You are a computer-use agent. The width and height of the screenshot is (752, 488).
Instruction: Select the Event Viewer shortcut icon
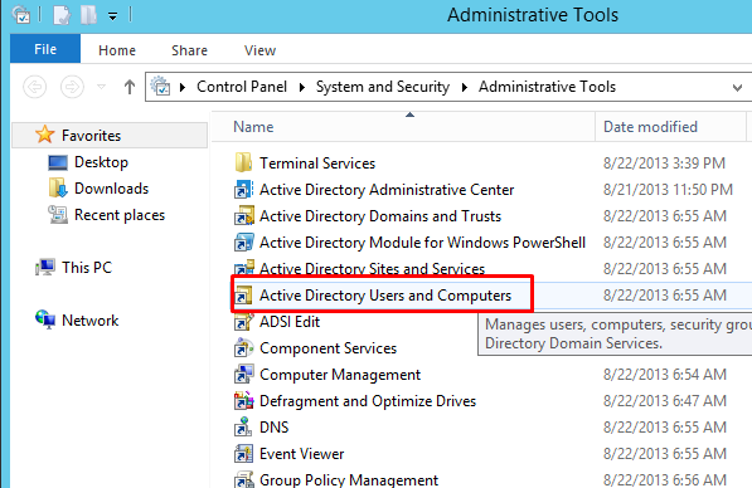point(243,454)
